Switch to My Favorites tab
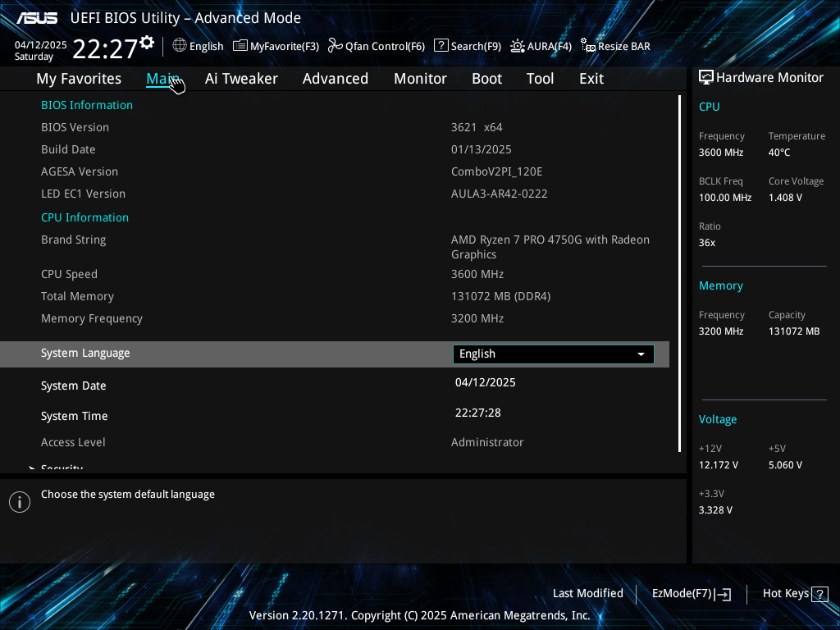The image size is (840, 630). coord(79,79)
